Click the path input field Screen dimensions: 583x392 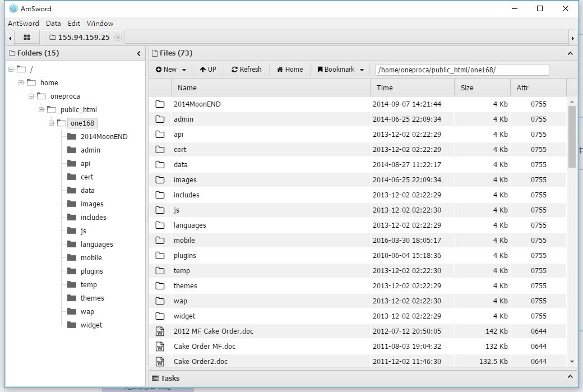click(x=462, y=70)
